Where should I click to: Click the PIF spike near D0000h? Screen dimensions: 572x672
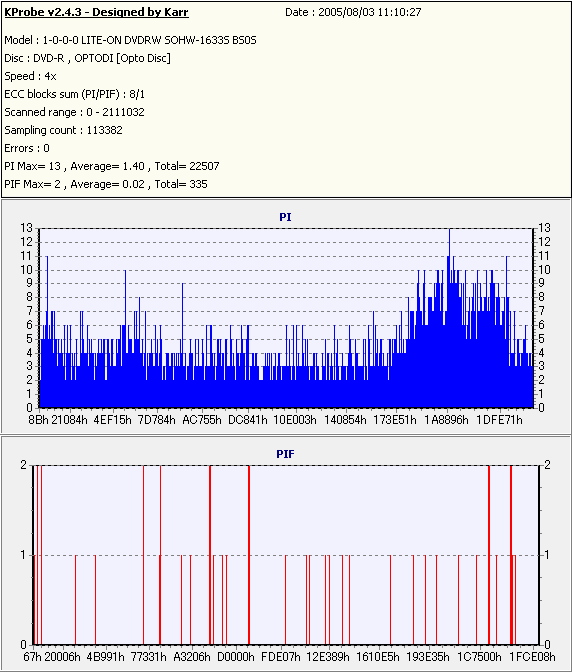[x=249, y=555]
